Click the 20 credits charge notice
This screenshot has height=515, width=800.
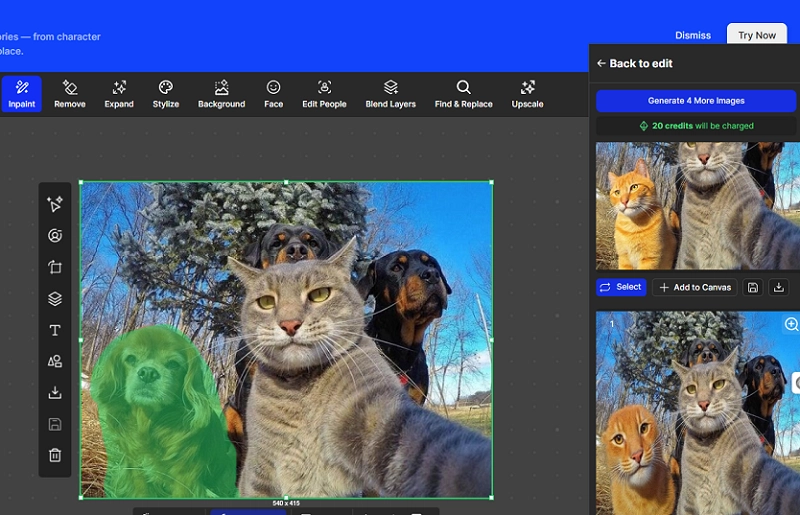click(696, 126)
